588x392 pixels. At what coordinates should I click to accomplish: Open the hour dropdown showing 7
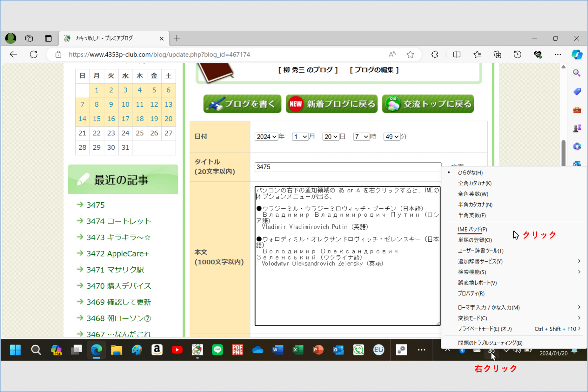pyautogui.click(x=361, y=137)
